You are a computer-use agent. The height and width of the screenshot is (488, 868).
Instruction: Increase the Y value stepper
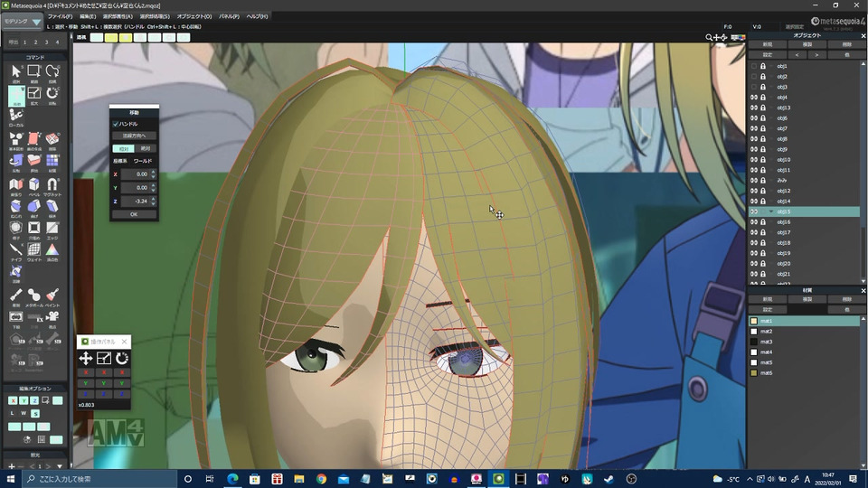coord(154,185)
